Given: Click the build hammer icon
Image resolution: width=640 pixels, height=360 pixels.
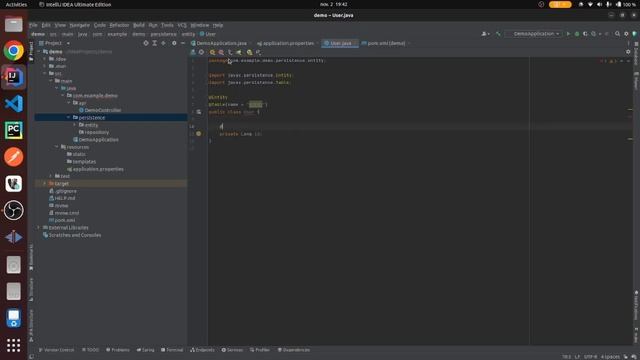Looking at the screenshot, I should coord(498,34).
